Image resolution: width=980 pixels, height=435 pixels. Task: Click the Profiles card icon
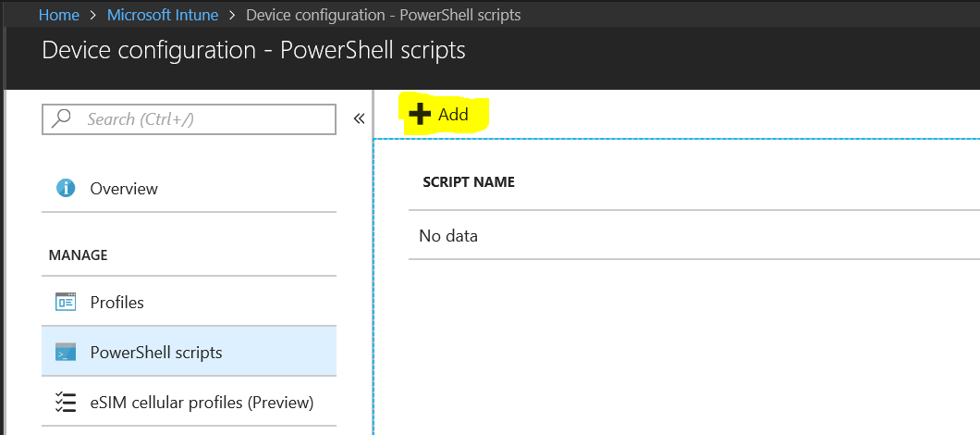(x=66, y=303)
